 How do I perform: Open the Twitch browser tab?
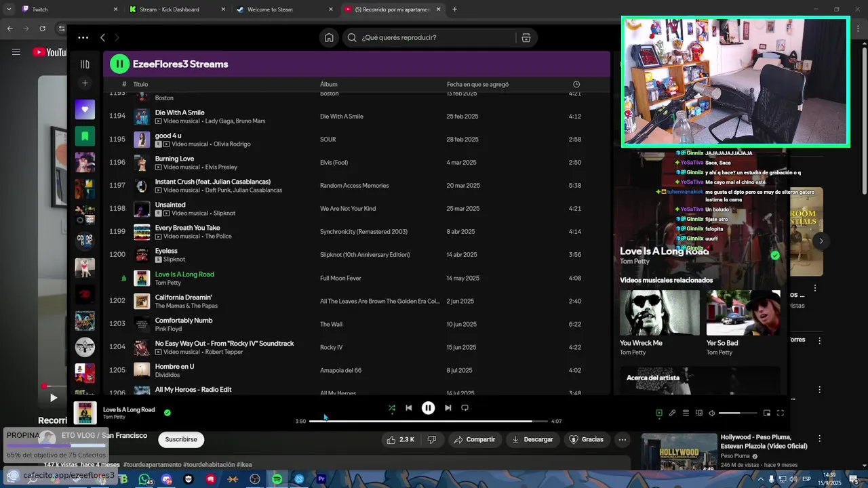(68, 9)
